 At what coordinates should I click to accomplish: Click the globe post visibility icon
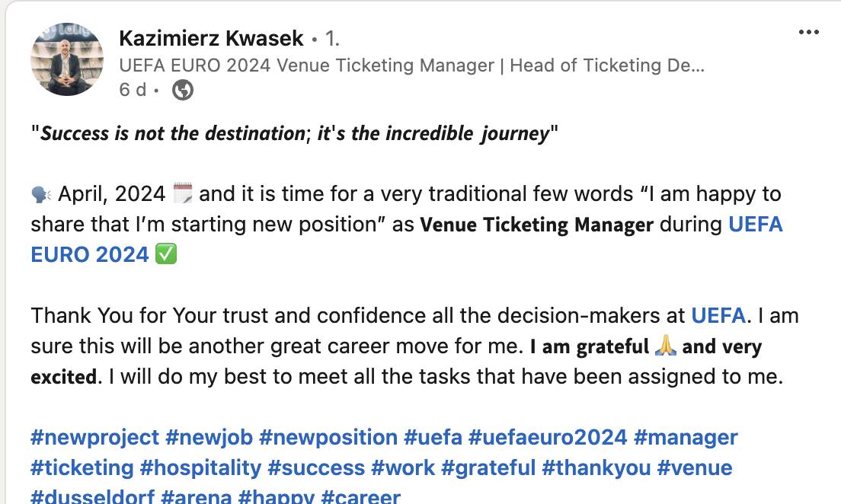pyautogui.click(x=183, y=91)
